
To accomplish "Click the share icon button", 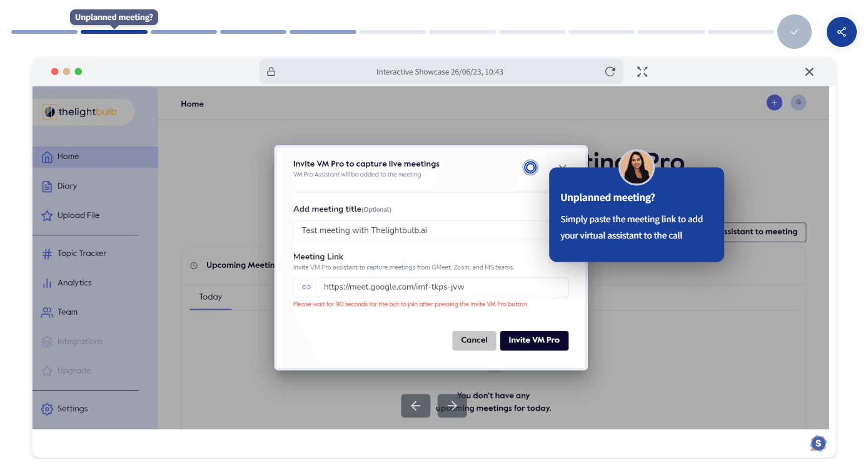I will (x=841, y=32).
